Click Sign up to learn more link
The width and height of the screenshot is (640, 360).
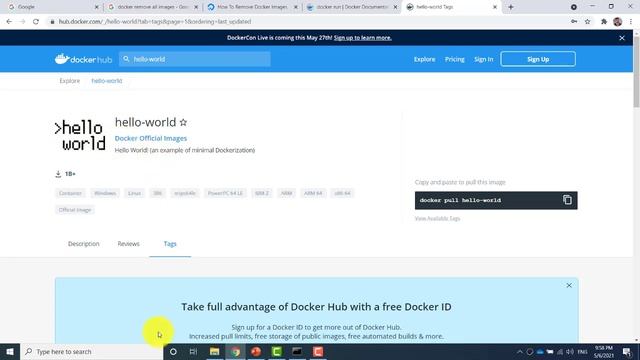(362, 38)
